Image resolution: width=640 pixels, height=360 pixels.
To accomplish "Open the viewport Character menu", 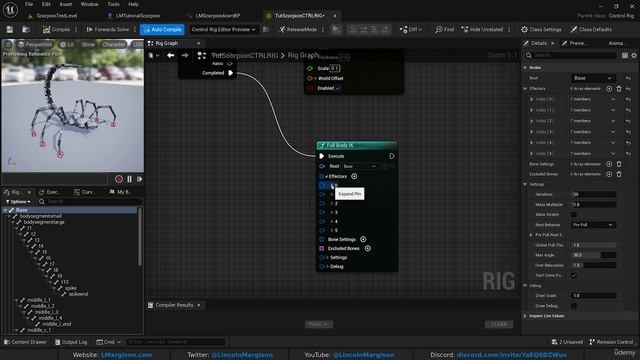I will tap(113, 44).
